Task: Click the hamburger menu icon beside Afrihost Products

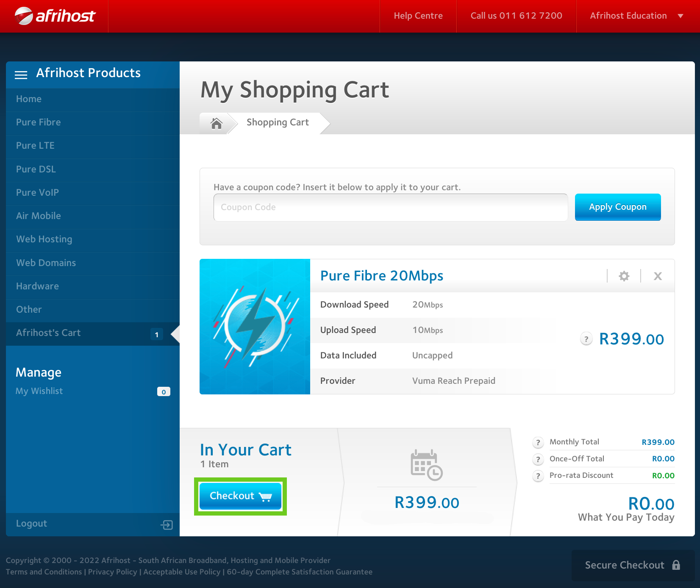Action: (21, 75)
